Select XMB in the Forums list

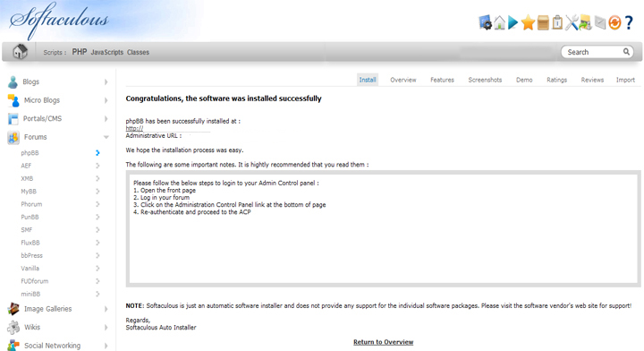27,178
